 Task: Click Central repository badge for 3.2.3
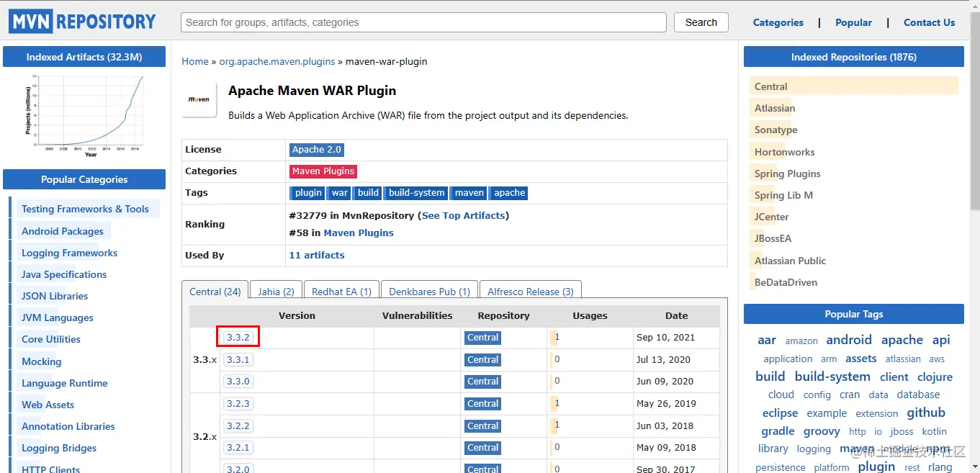482,404
